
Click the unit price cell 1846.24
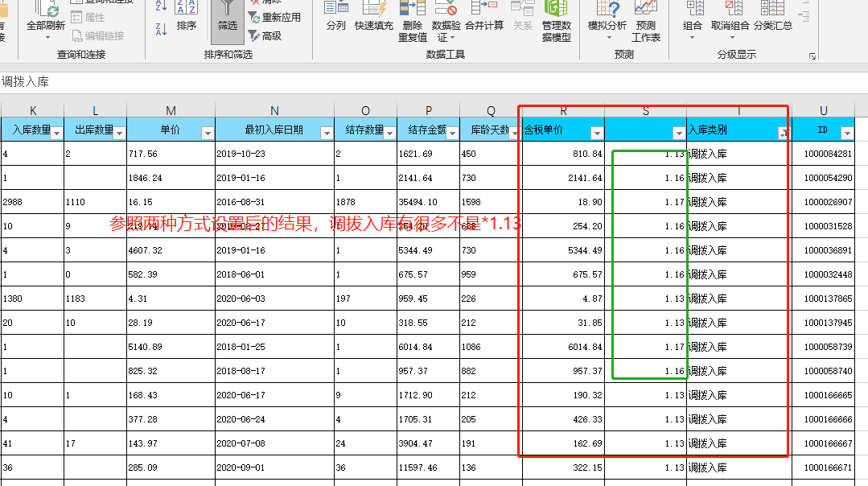171,179
